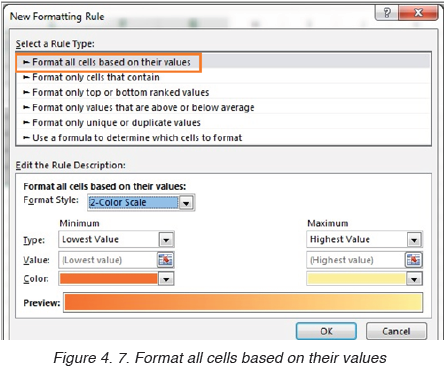This screenshot has height=367, width=448.
Task: Click the Minimum '(Lowest value)' input field
Action: (x=108, y=260)
